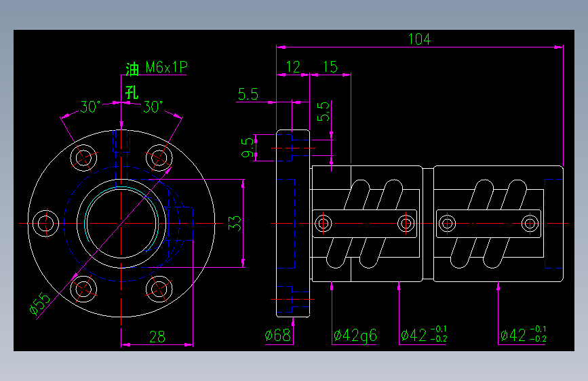The height and width of the screenshot is (381, 588).
Task: Select the 28 width dimension text
Action: click(x=157, y=337)
